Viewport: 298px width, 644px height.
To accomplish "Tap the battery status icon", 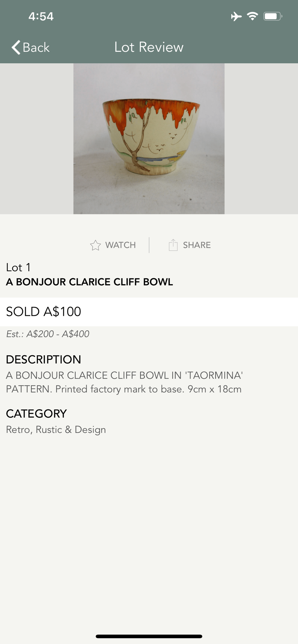I will (273, 16).
